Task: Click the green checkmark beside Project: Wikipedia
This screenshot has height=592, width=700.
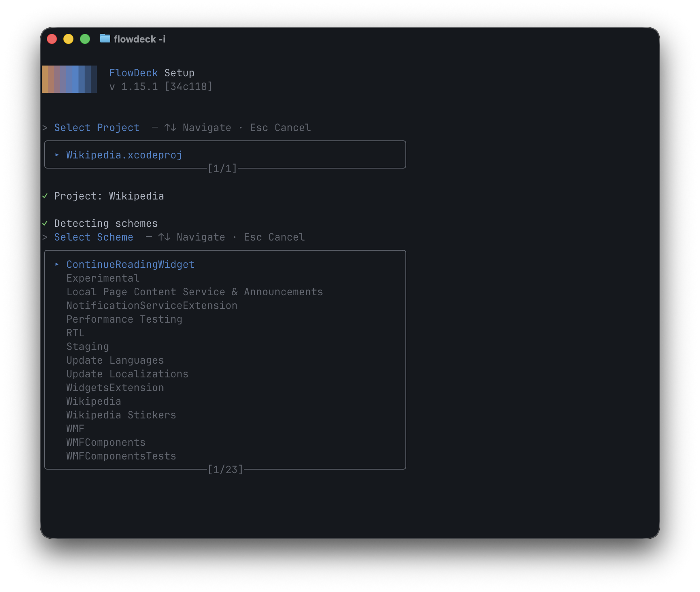Action: (x=45, y=196)
